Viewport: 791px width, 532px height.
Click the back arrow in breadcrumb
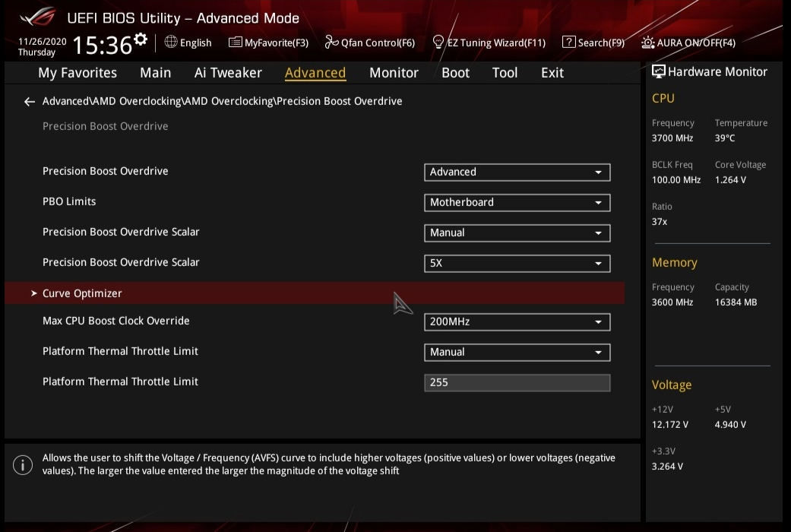coord(30,102)
